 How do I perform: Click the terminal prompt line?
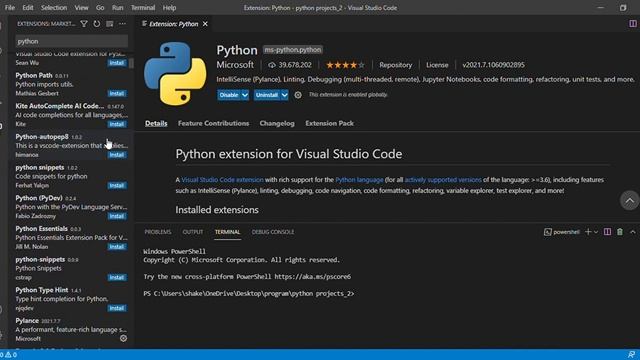(249, 293)
